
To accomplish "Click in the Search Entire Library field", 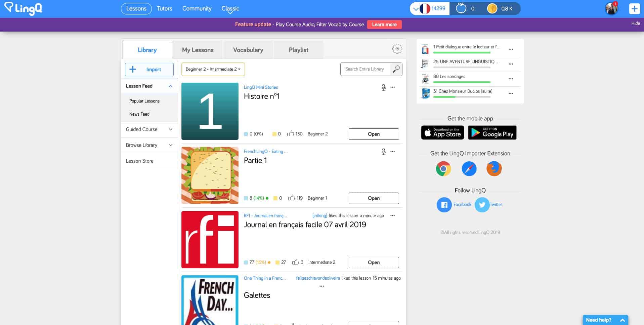I will (365, 69).
